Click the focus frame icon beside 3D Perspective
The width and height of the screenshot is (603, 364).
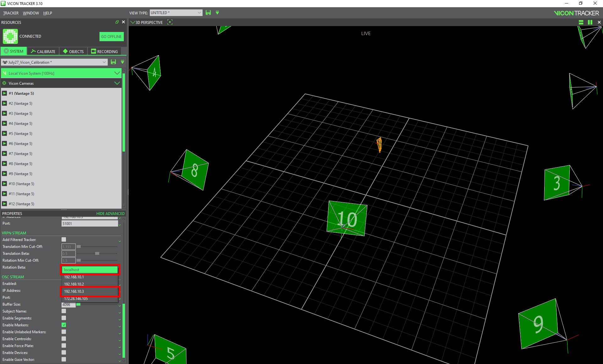(x=170, y=22)
